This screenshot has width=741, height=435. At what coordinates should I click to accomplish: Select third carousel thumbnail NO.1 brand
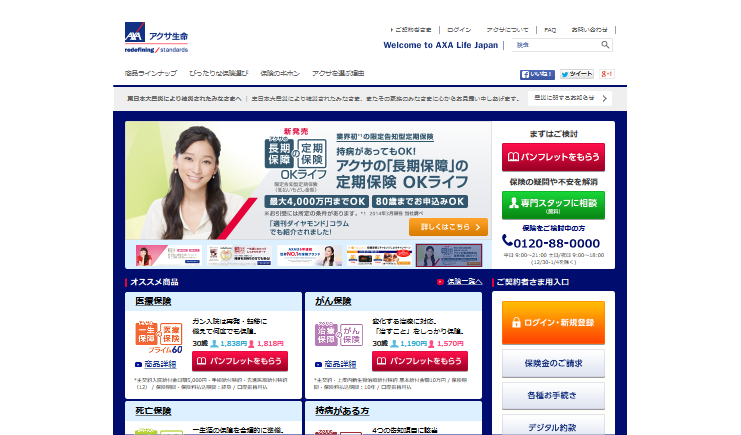[309, 255]
